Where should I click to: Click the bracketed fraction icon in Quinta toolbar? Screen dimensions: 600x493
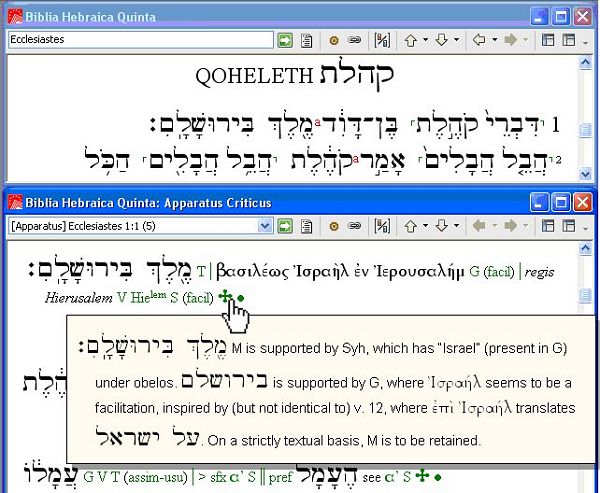click(x=382, y=40)
